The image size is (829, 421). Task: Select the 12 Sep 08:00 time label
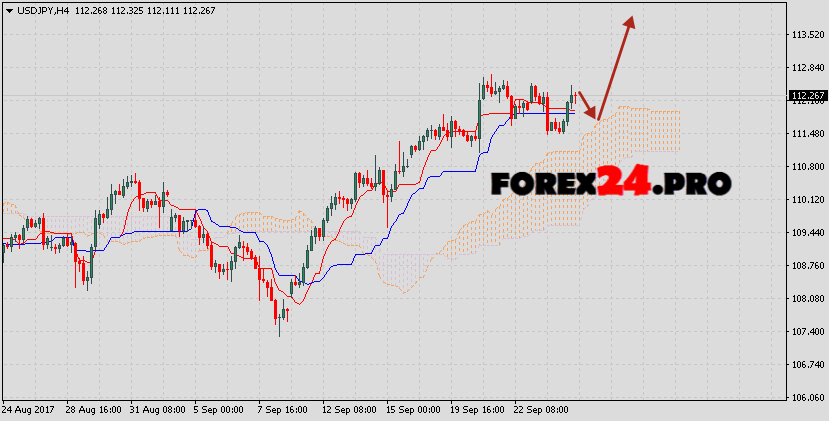pos(350,410)
